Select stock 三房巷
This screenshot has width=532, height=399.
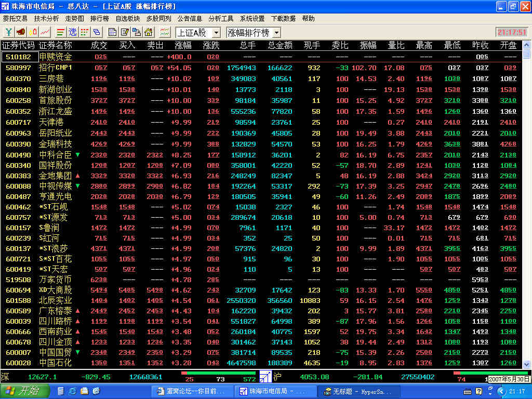click(x=51, y=79)
